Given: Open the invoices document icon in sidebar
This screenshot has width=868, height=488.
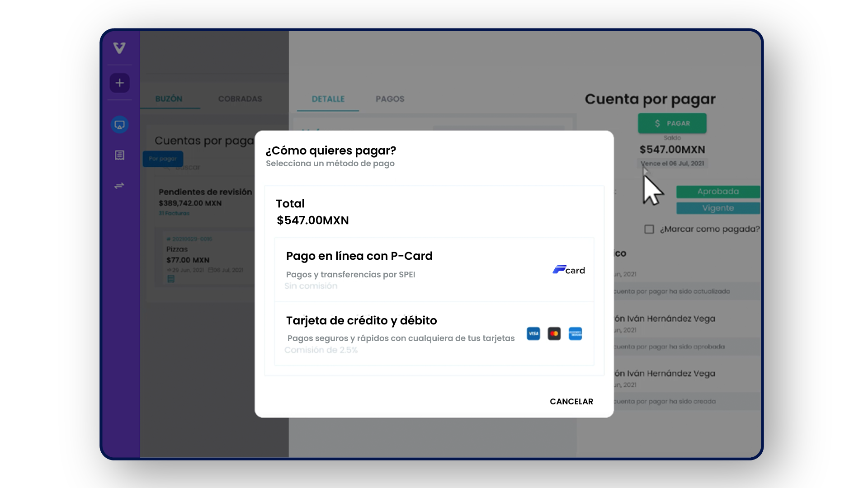Looking at the screenshot, I should (119, 155).
